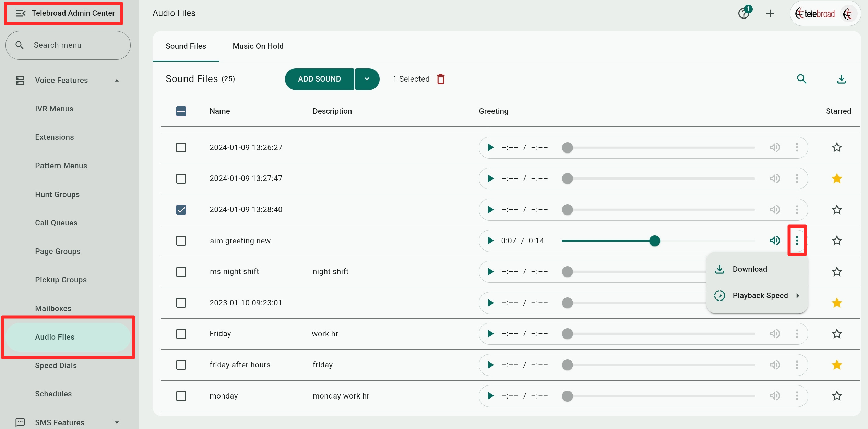Uncheck the 2024-01-09 13:28:40 checkbox
Screen dimensions: 868x429
click(181, 209)
